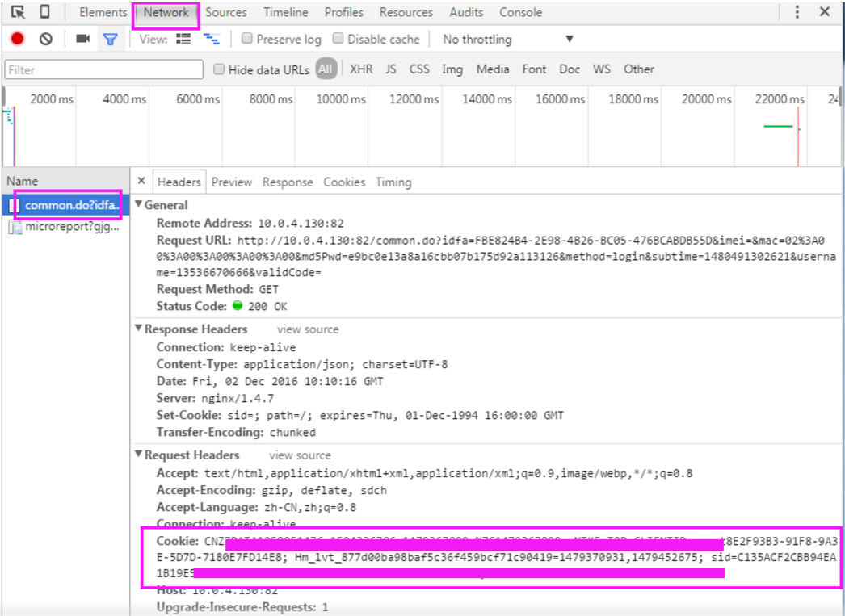845x616 pixels.
Task: Toggle device mode phone icon
Action: pyautogui.click(x=45, y=12)
